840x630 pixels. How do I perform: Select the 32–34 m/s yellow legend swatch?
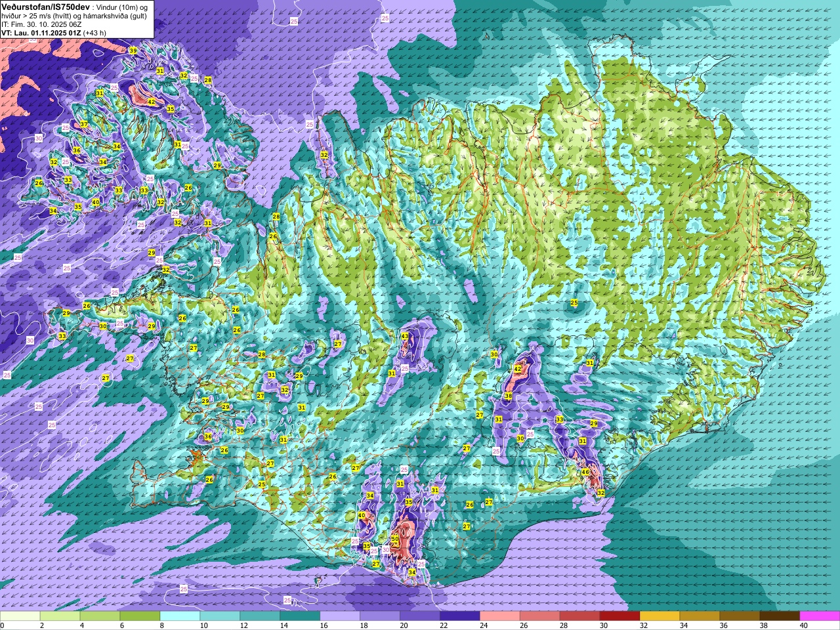pyautogui.click(x=660, y=616)
